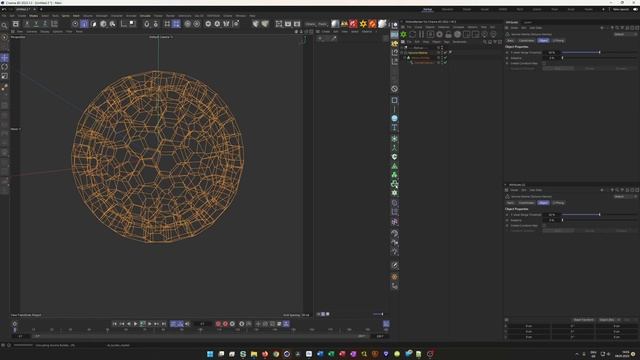Switch to the Sculpt layout tab
This screenshot has width=640, height=360.
484,9
